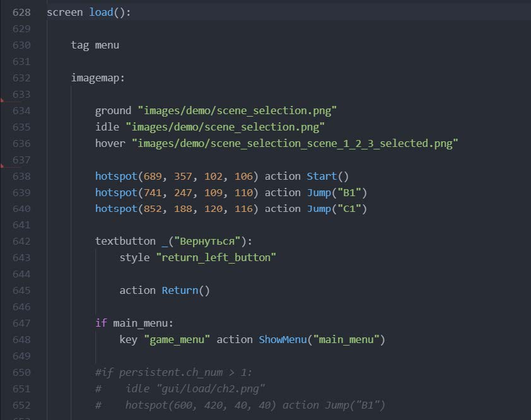Click the ground image path string
The height and width of the screenshot is (420, 531).
click(237, 111)
